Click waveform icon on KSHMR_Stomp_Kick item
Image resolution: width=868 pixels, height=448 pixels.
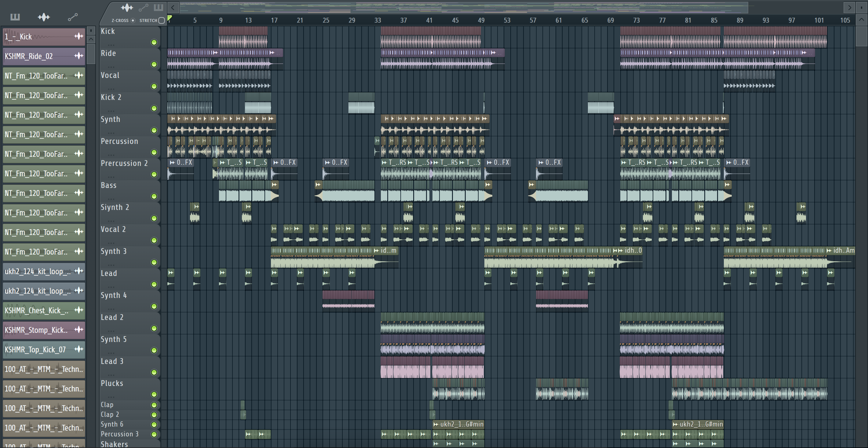pyautogui.click(x=78, y=330)
